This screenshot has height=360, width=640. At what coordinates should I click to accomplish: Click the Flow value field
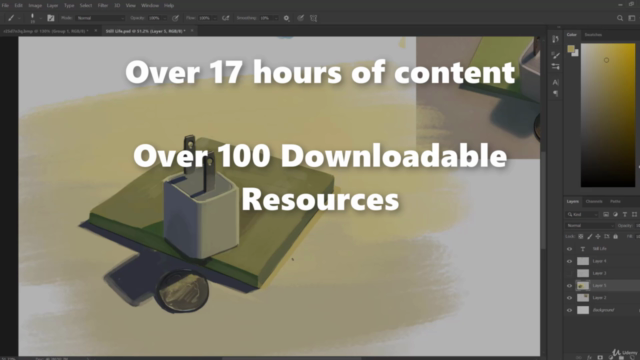(x=204, y=18)
